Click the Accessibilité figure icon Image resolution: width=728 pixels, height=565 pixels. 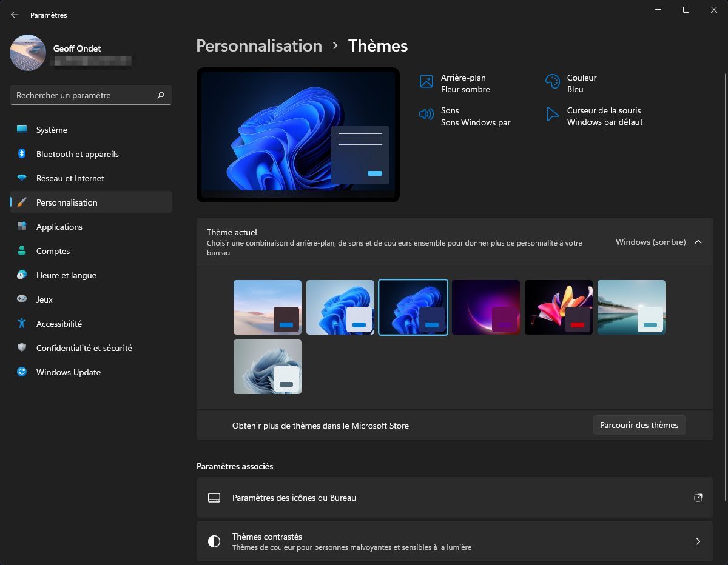[22, 324]
